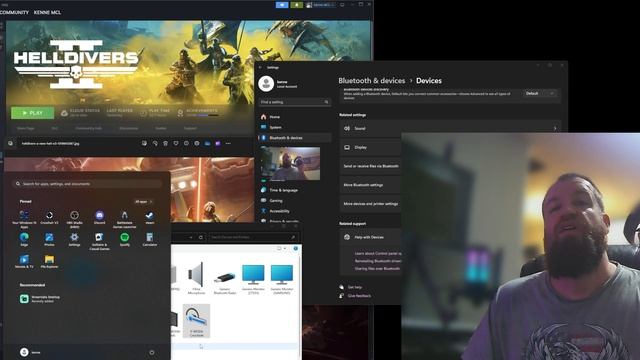
Task: Open KENNE MCL profile tab in Steam
Action: click(x=47, y=12)
